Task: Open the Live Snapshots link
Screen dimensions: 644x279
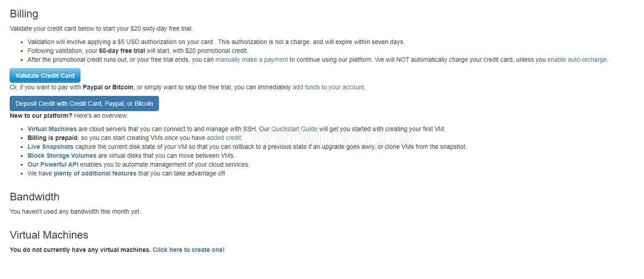Action: [x=51, y=147]
